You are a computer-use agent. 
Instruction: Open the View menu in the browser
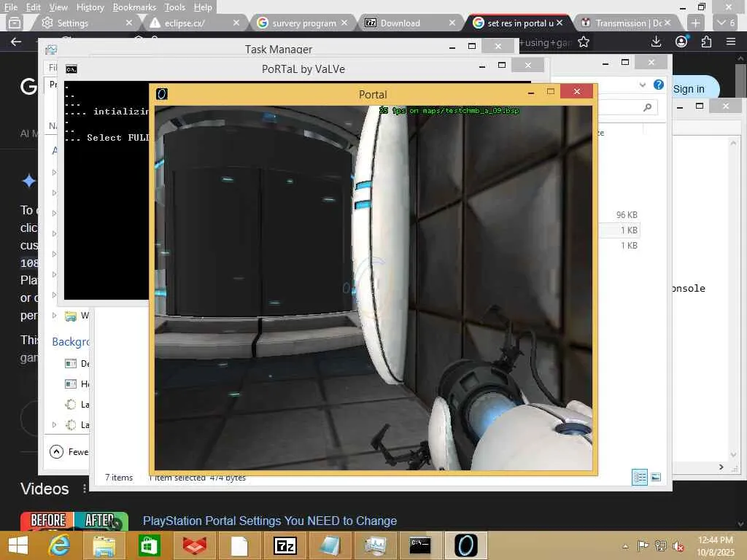(58, 7)
